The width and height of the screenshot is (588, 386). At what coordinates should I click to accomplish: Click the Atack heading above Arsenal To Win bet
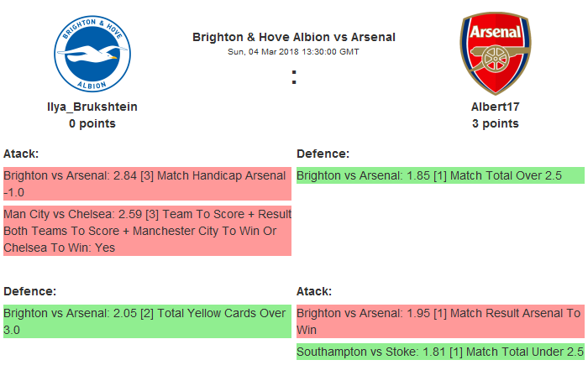pos(314,291)
